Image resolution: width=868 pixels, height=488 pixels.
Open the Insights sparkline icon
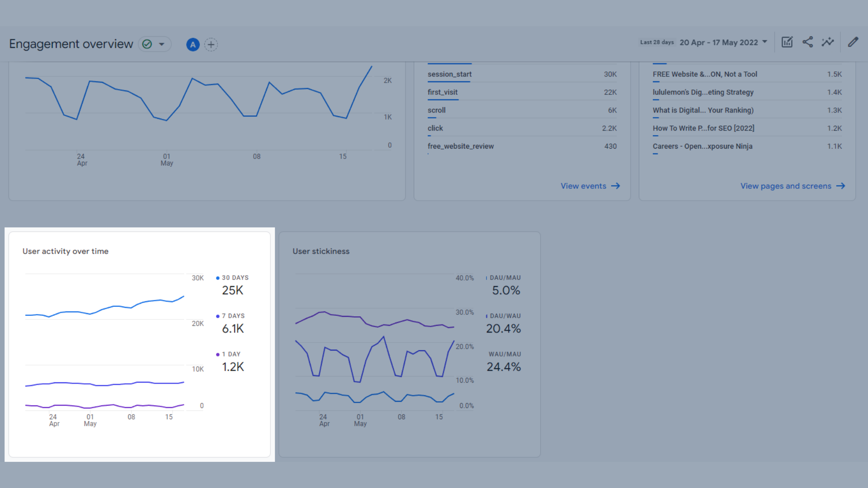point(828,42)
